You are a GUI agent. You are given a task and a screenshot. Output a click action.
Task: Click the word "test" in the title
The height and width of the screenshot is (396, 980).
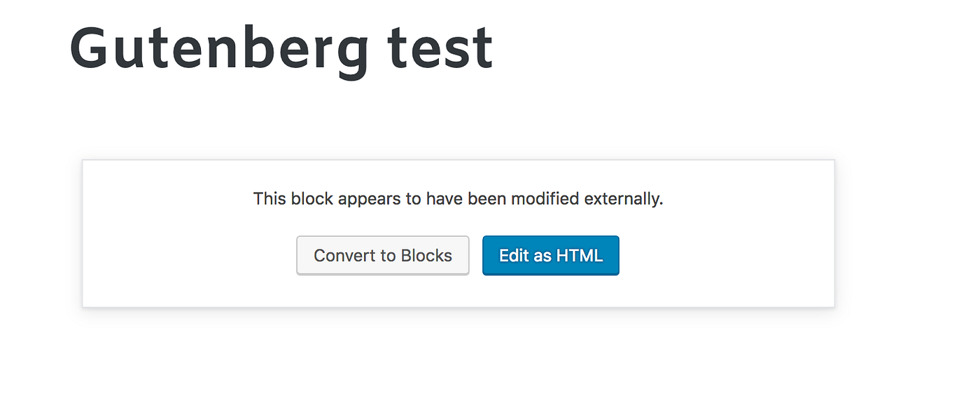point(440,49)
